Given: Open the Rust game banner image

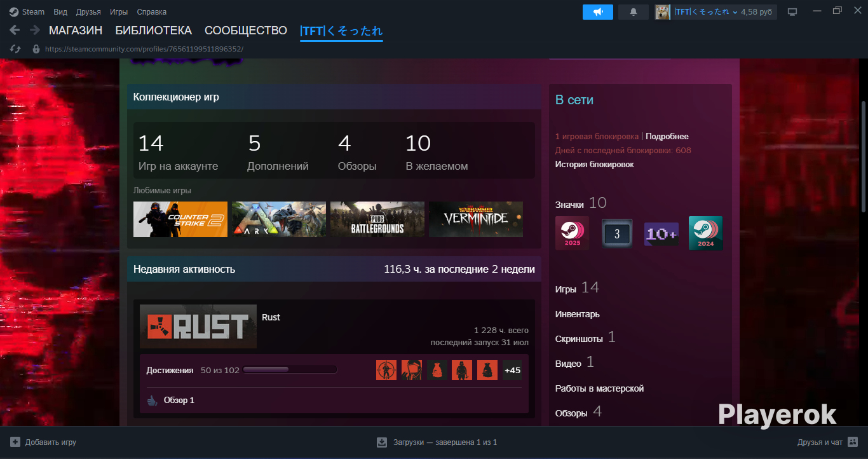Looking at the screenshot, I should pyautogui.click(x=198, y=327).
